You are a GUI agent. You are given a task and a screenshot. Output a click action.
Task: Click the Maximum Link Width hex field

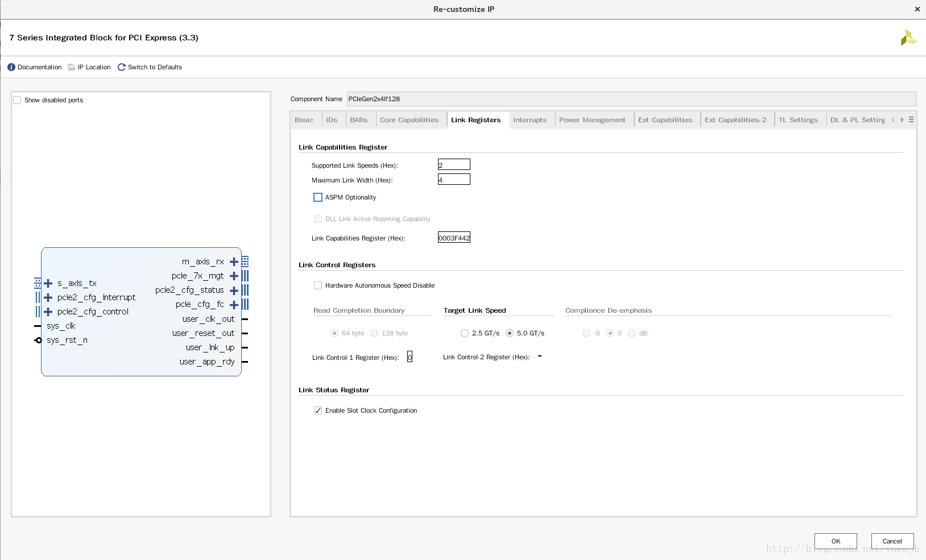pyautogui.click(x=454, y=180)
